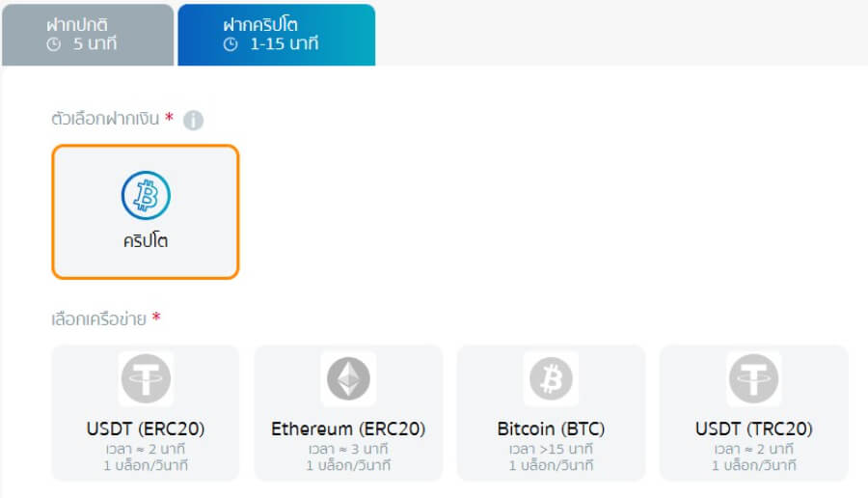Click the Bitcoin (BTC) label text
The width and height of the screenshot is (868, 498).
(x=551, y=429)
